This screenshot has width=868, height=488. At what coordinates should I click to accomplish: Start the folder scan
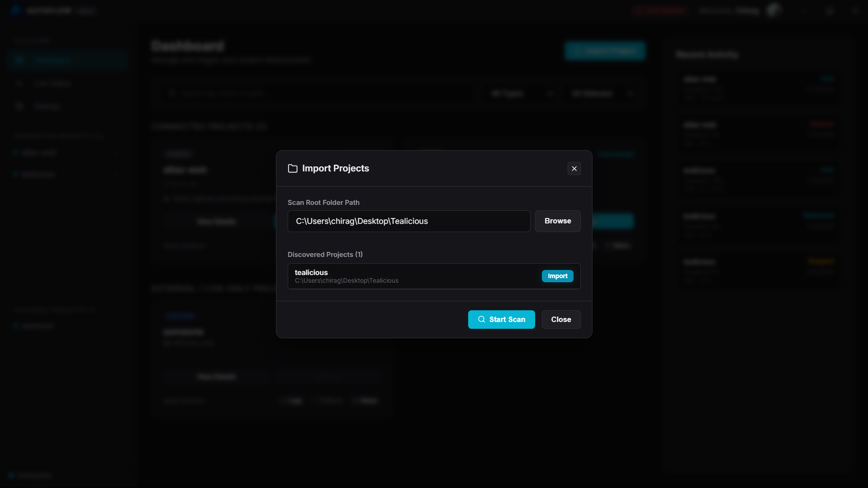coord(501,319)
